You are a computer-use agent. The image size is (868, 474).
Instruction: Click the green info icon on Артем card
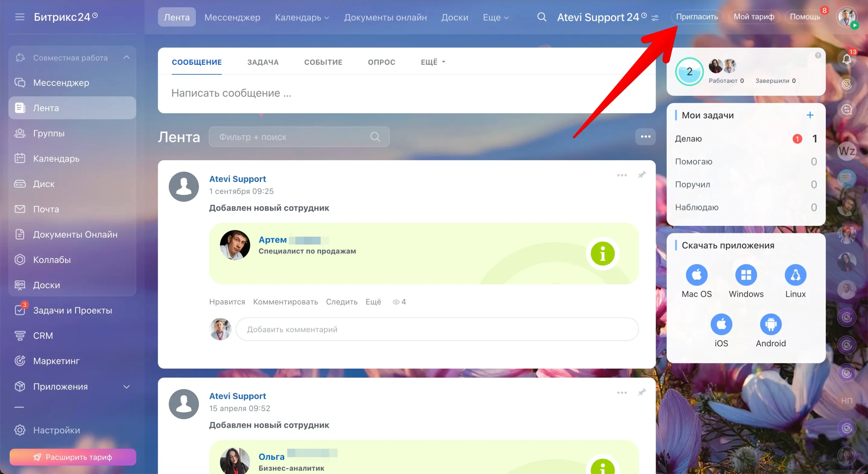602,253
